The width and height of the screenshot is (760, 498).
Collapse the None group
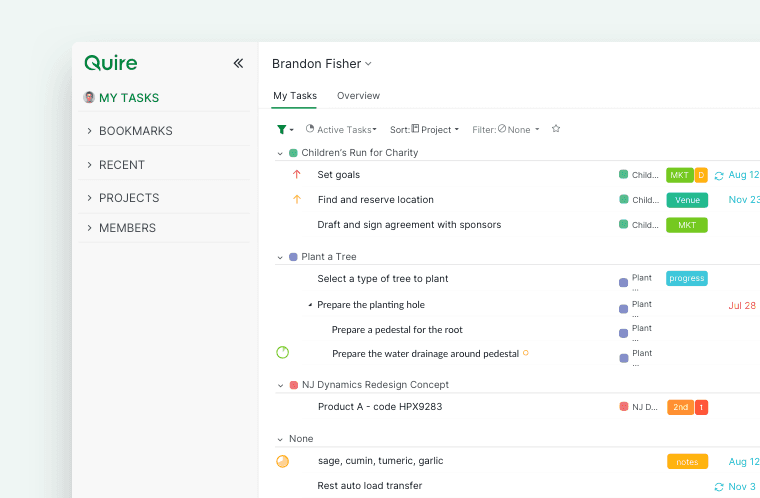click(280, 439)
